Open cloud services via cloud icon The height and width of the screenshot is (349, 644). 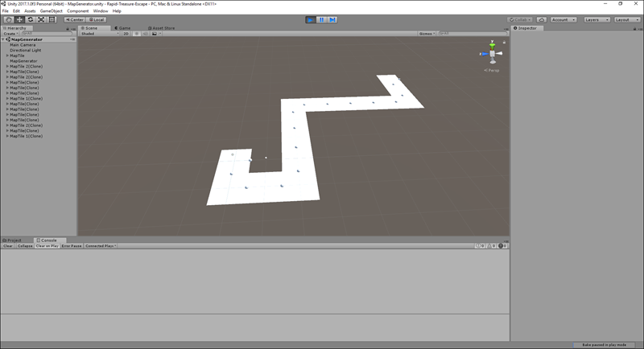point(542,19)
